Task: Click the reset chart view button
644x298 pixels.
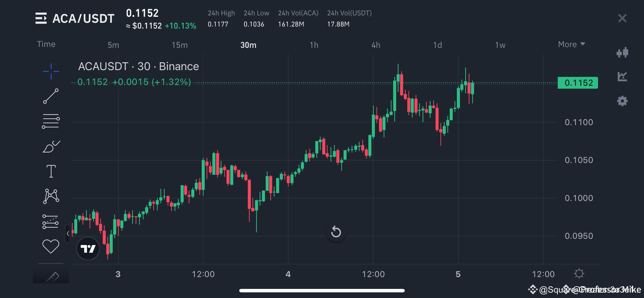Action: click(x=336, y=232)
